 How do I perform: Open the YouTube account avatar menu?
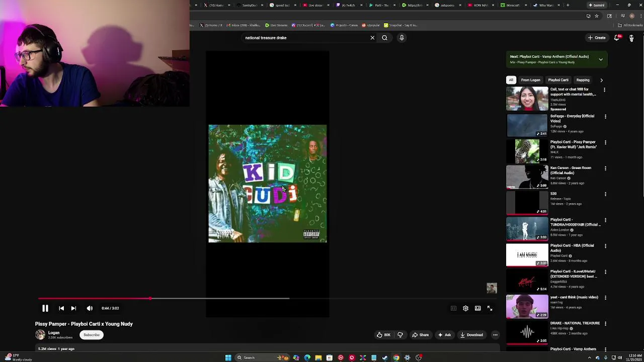click(x=631, y=38)
